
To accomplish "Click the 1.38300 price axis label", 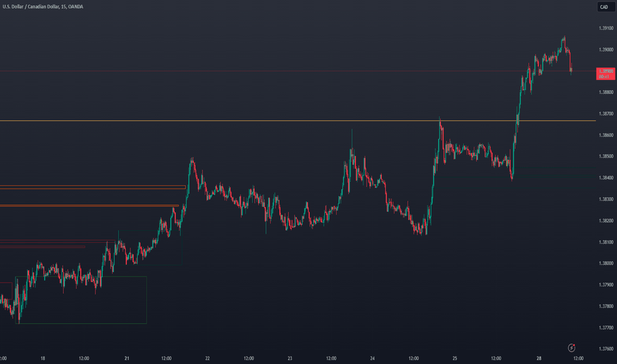I will click(606, 199).
